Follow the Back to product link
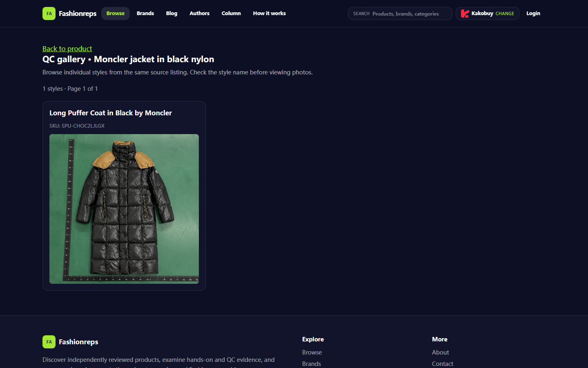 67,49
